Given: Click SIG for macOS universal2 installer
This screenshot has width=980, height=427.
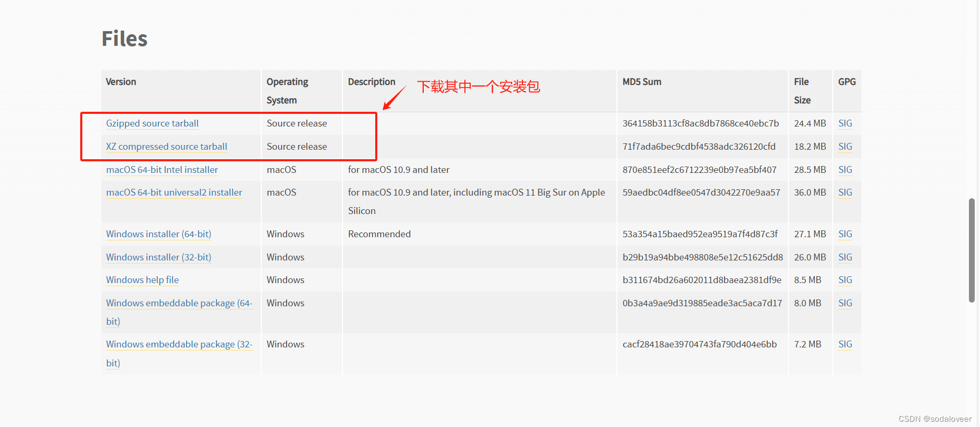Looking at the screenshot, I should [845, 192].
